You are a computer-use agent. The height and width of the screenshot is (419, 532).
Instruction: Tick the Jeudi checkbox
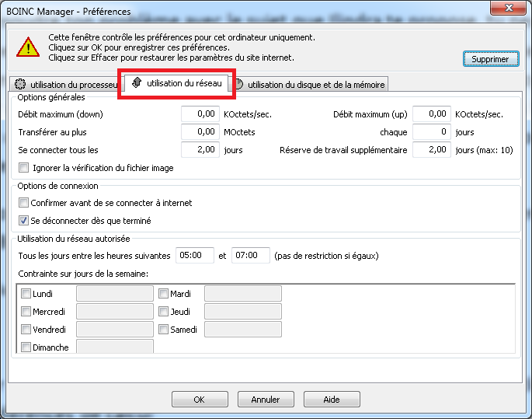(x=163, y=312)
